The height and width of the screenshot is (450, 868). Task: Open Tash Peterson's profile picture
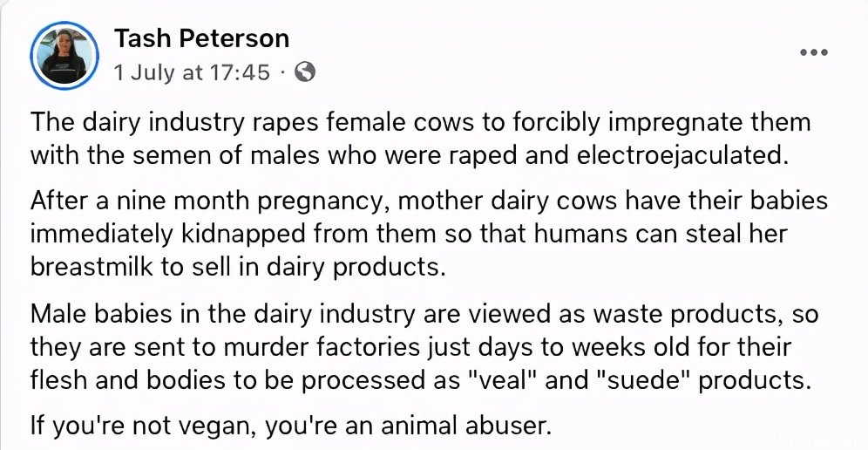click(x=64, y=56)
